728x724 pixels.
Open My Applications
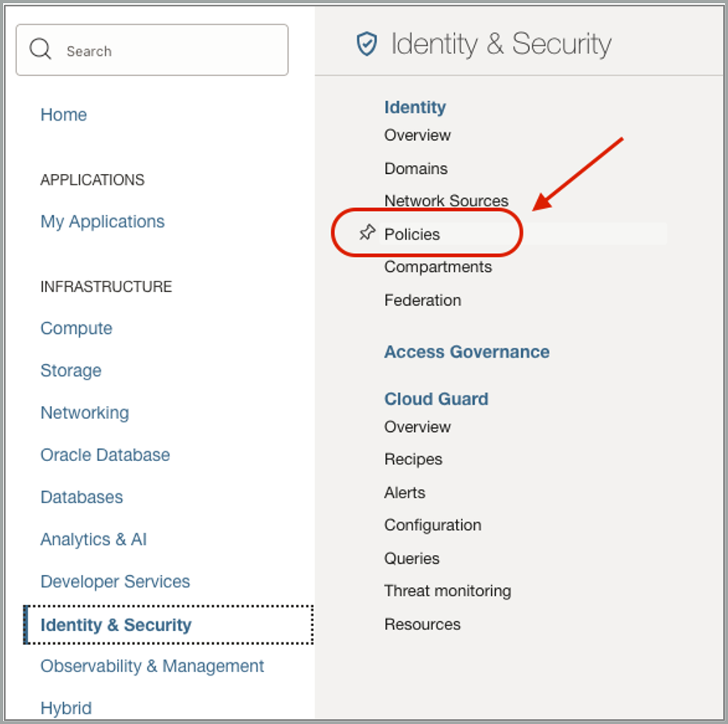(102, 222)
